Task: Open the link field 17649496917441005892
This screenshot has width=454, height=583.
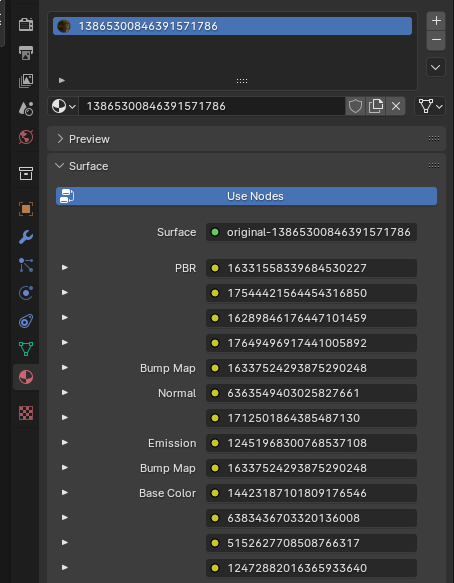Action: coord(311,343)
